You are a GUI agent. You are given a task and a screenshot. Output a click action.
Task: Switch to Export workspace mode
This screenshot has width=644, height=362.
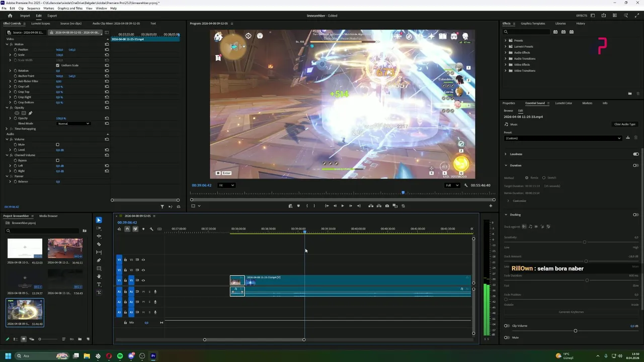52,16
